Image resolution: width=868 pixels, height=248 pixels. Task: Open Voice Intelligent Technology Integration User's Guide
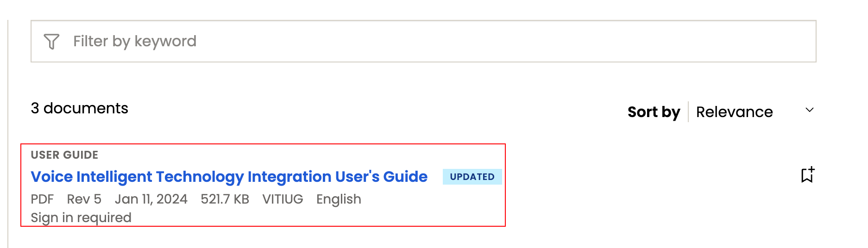[x=229, y=177]
